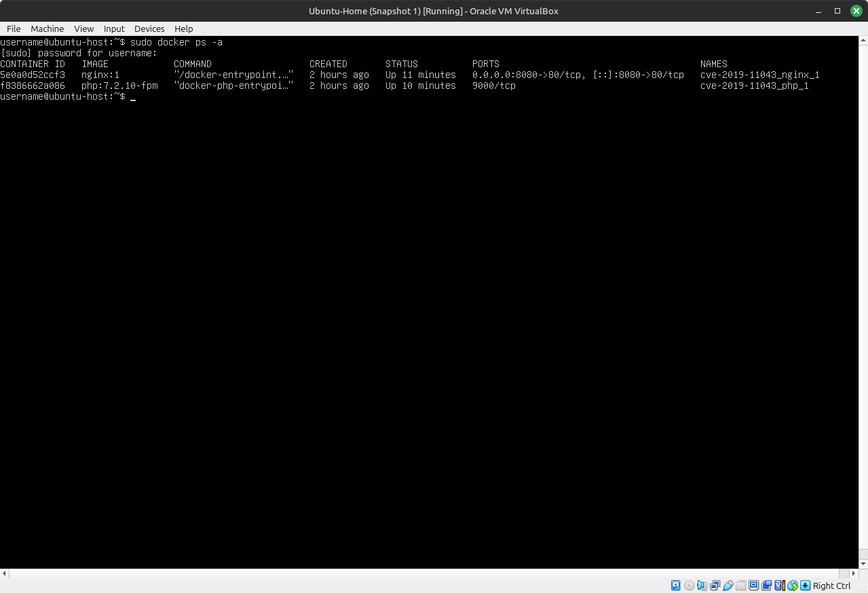
Task: Minimize the VirtualBox window
Action: [x=819, y=11]
